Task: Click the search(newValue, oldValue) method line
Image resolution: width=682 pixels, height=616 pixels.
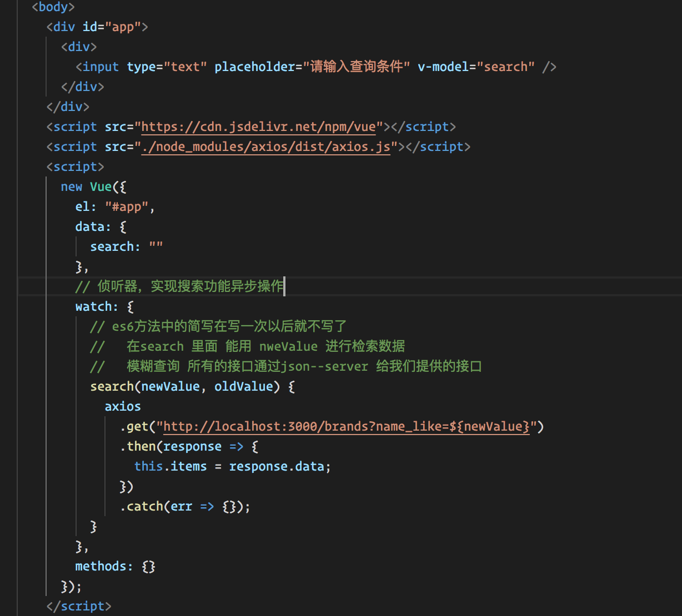Action: [193, 386]
